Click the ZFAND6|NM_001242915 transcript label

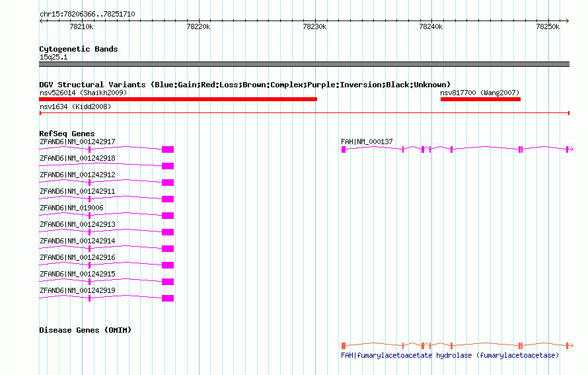(77, 274)
